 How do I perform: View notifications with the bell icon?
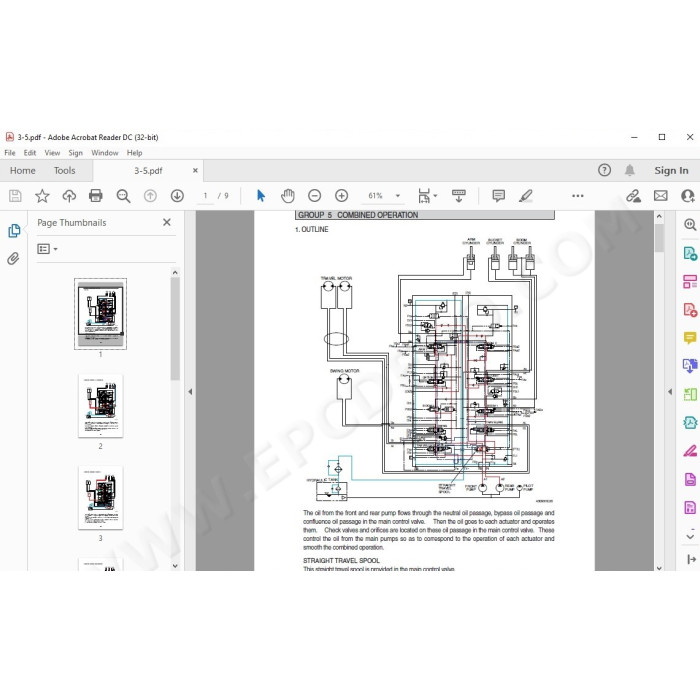[x=630, y=170]
